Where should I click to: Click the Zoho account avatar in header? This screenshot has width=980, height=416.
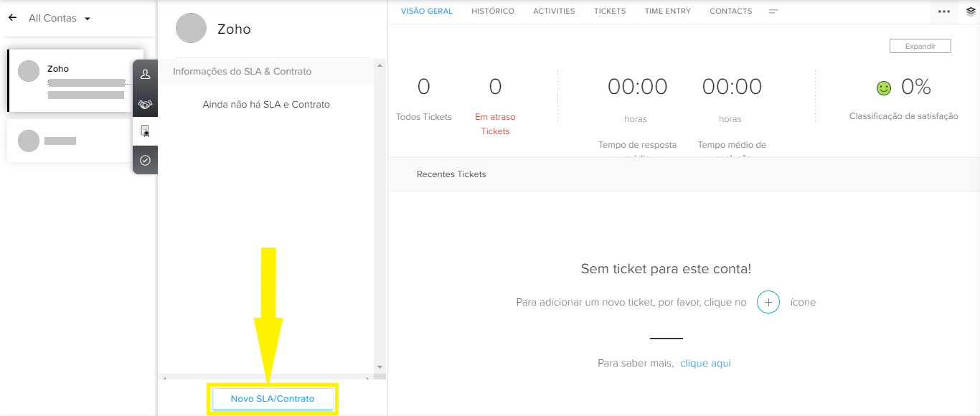pos(191,28)
